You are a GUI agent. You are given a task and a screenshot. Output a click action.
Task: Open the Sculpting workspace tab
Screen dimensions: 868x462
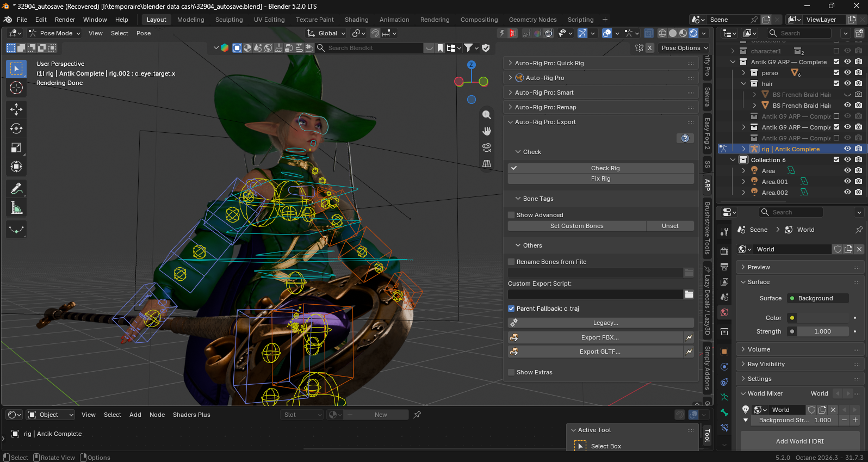pyautogui.click(x=229, y=20)
